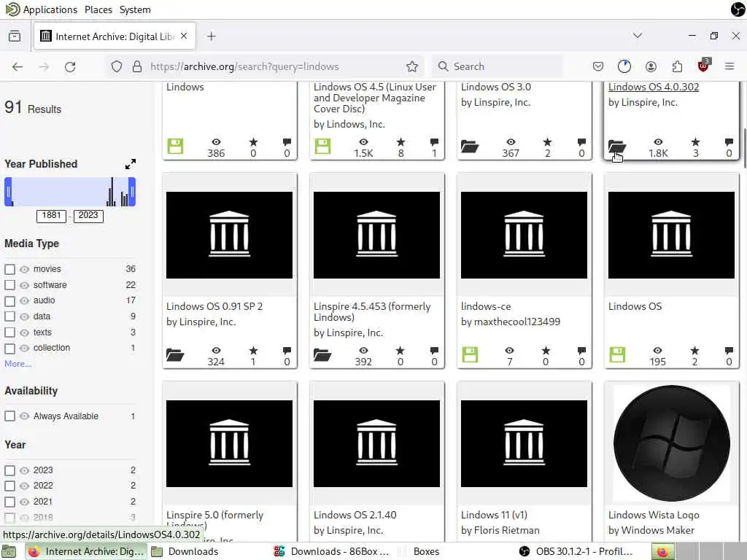Open the Lindows 11 (v1) title
747x560 pixels.
pos(494,515)
